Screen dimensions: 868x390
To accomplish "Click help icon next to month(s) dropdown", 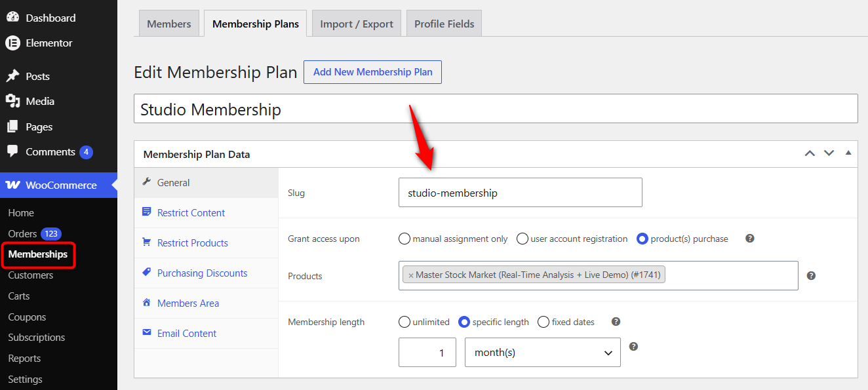I will 633,347.
